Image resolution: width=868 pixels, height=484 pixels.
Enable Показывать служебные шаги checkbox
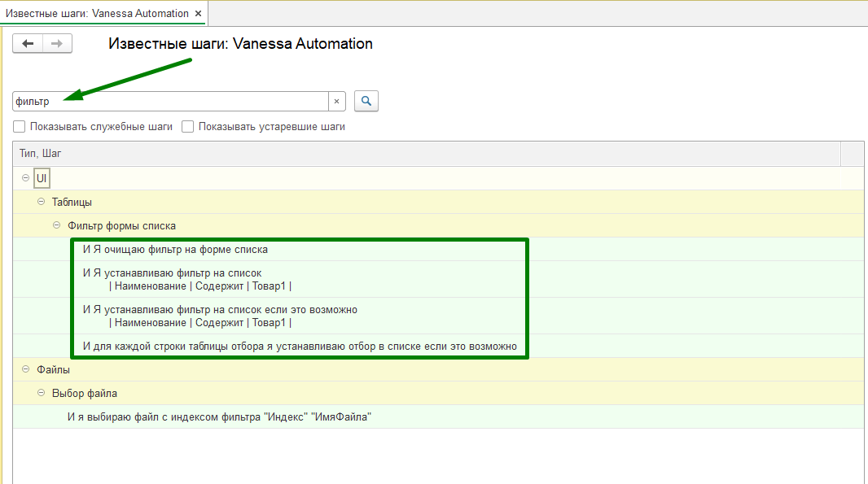20,127
